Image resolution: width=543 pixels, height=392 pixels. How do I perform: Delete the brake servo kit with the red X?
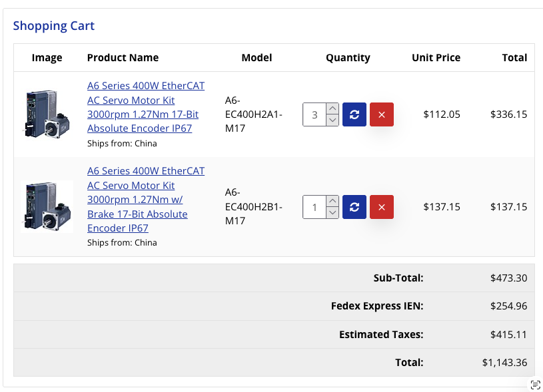[382, 207]
